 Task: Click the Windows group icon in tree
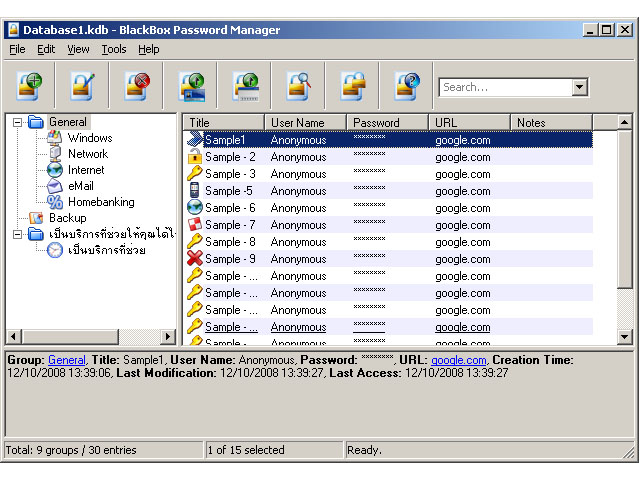click(x=54, y=138)
